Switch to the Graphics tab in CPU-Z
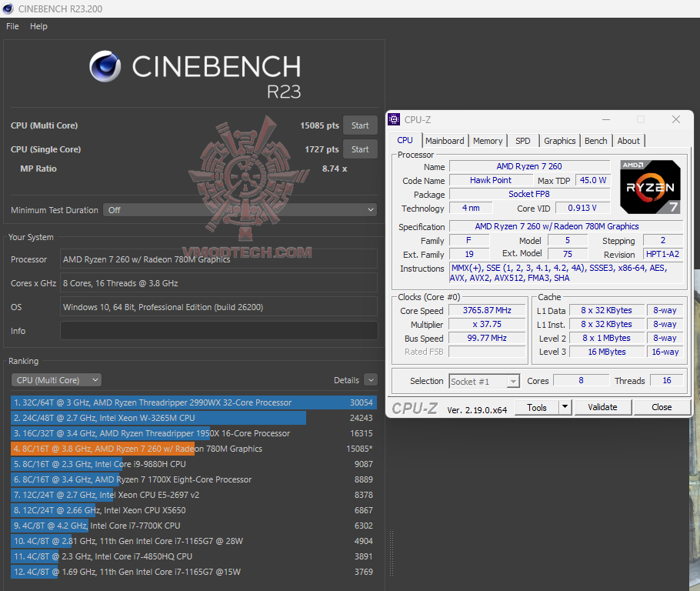The width and height of the screenshot is (700, 591). click(559, 141)
